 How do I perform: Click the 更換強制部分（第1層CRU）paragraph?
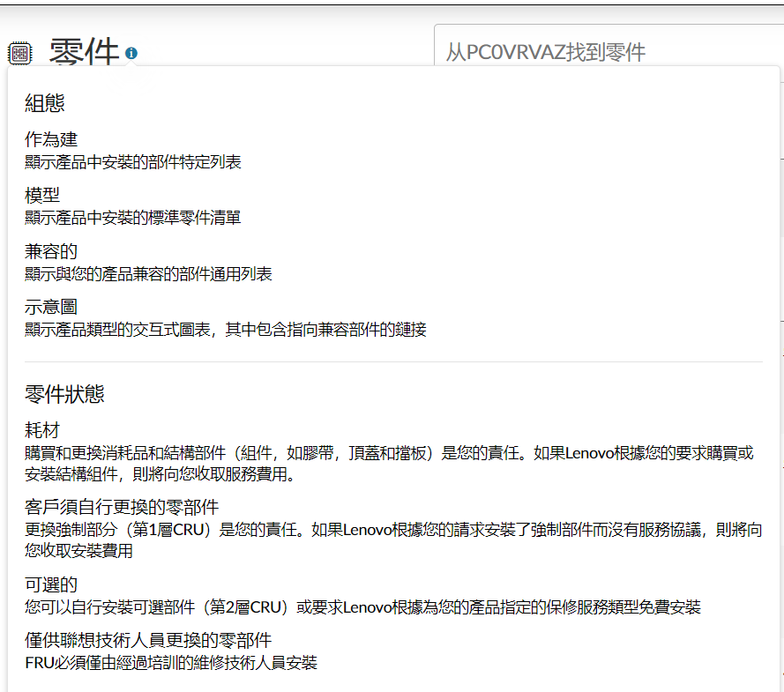pos(393,539)
